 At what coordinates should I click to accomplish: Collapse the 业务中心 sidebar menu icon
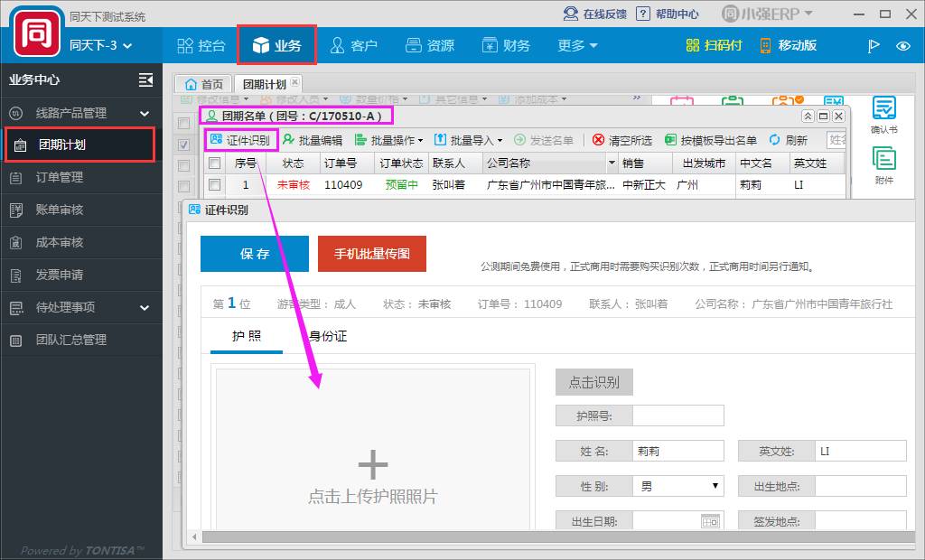[145, 79]
